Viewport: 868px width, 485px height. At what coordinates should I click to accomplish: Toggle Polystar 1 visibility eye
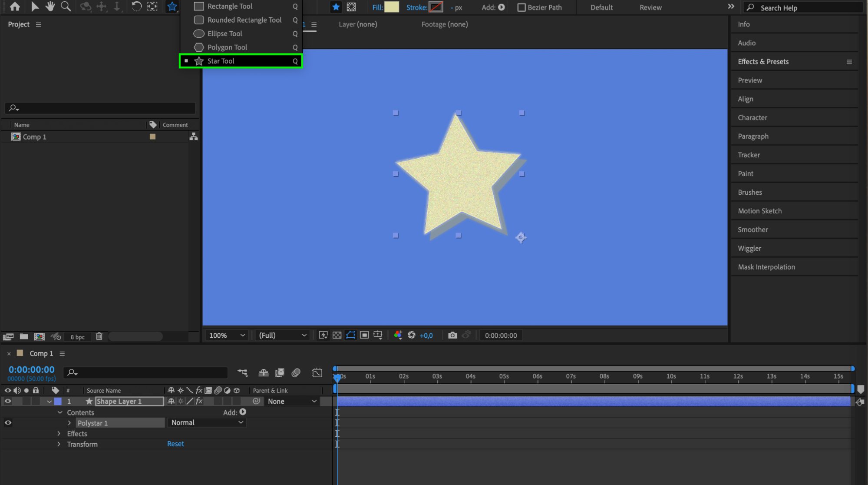8,422
